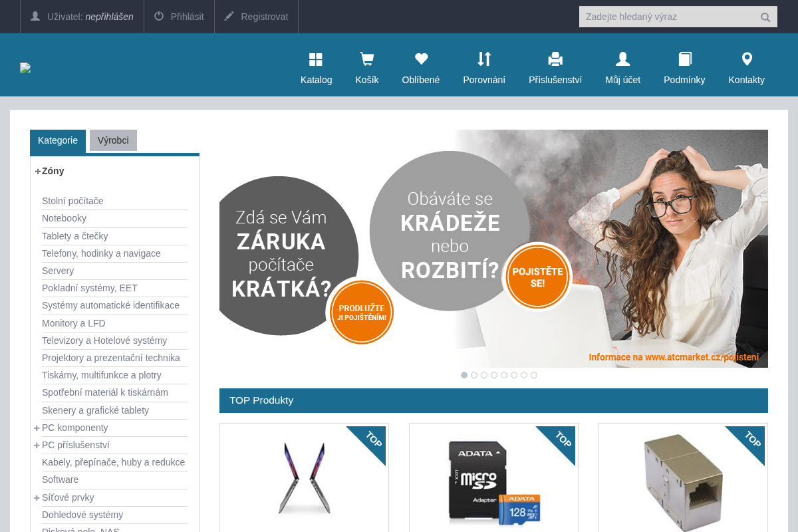Select the sixth banner slide dot

click(514, 375)
